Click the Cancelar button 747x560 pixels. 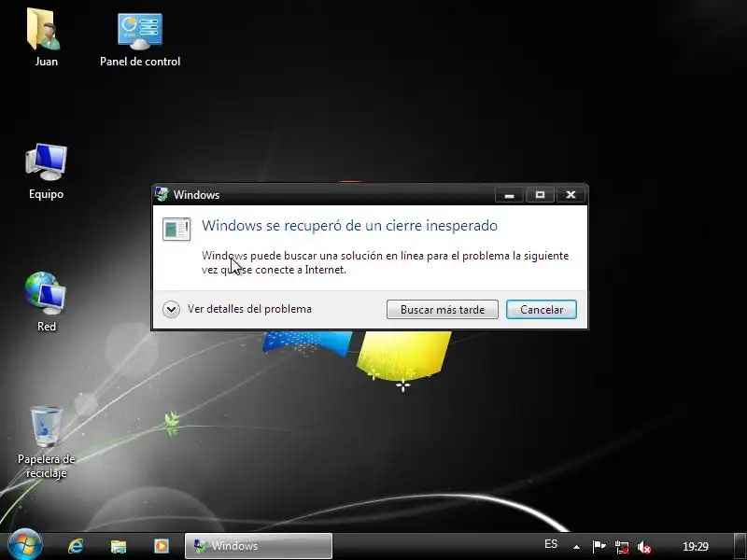tap(542, 310)
